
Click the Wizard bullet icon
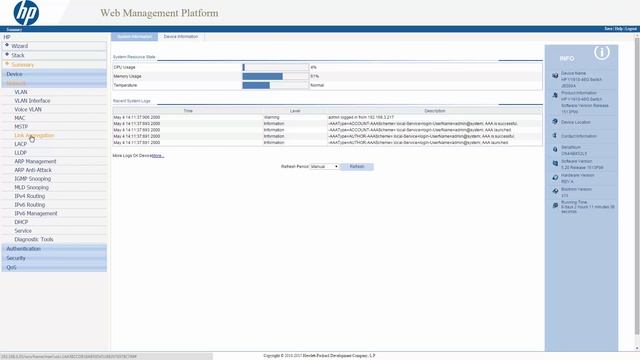click(7, 45)
